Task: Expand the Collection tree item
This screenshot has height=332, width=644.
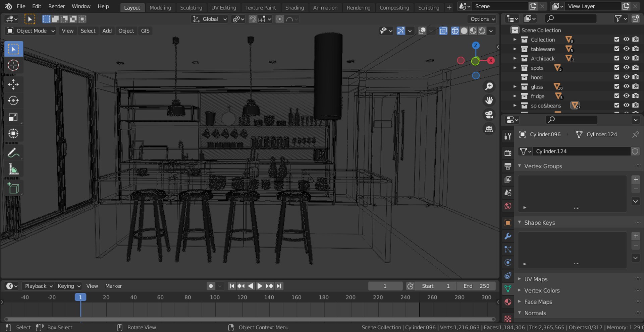Action: pos(515,40)
